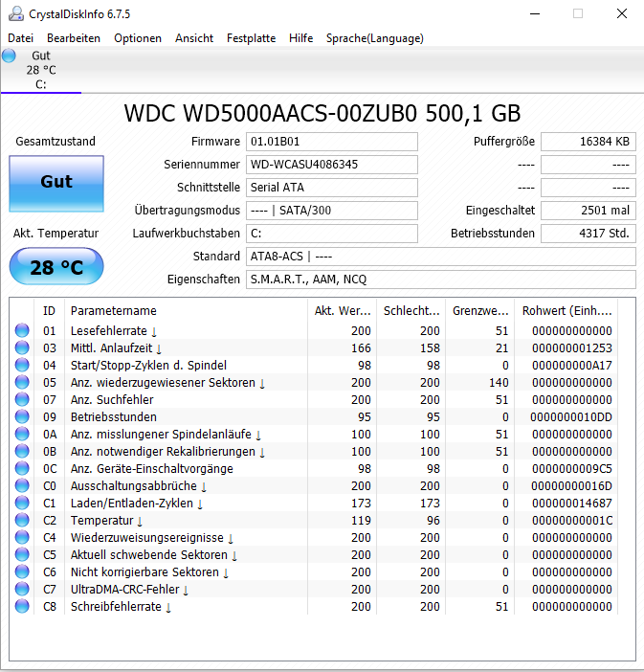Open the Ansicht menu
The image size is (644, 672).
coord(193,38)
